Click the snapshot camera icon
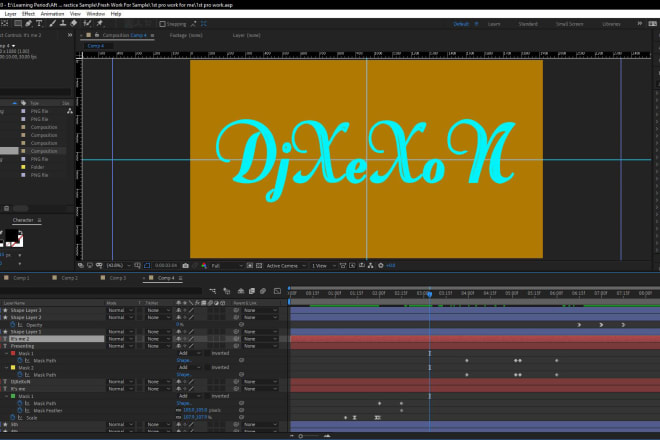This screenshot has height=440, width=660. pyautogui.click(x=186, y=266)
